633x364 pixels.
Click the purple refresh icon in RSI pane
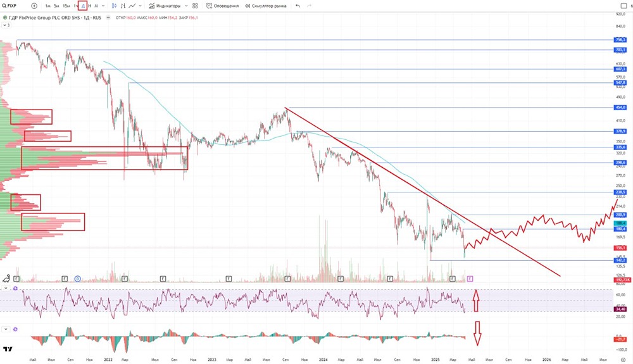[x=15, y=288]
